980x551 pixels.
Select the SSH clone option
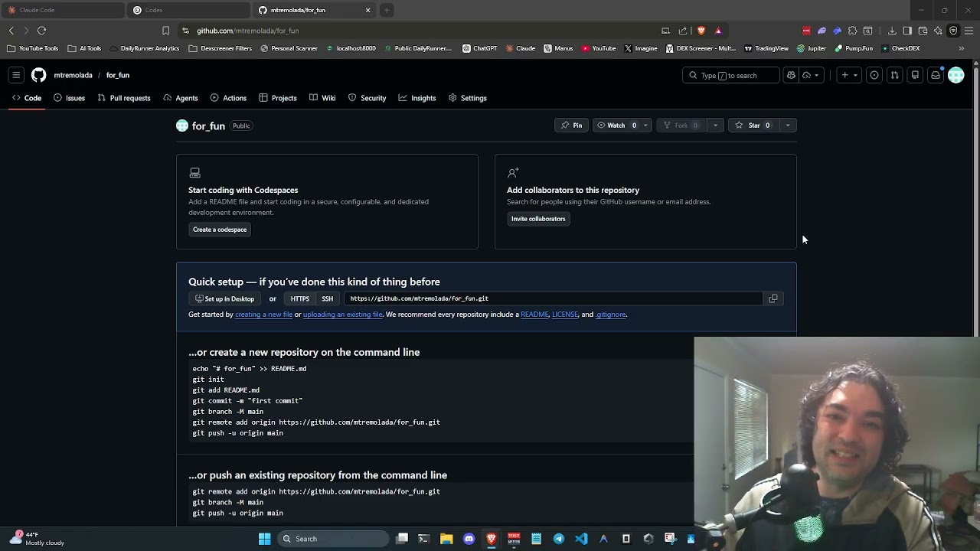[x=327, y=298]
